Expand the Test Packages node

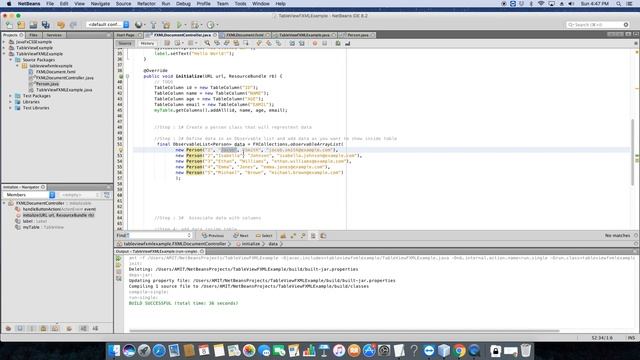[11, 96]
